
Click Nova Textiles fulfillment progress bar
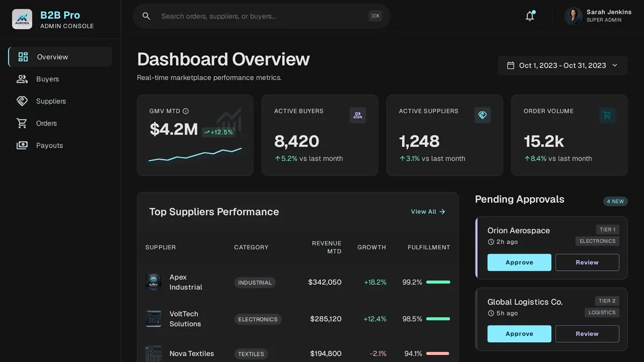pos(438,353)
